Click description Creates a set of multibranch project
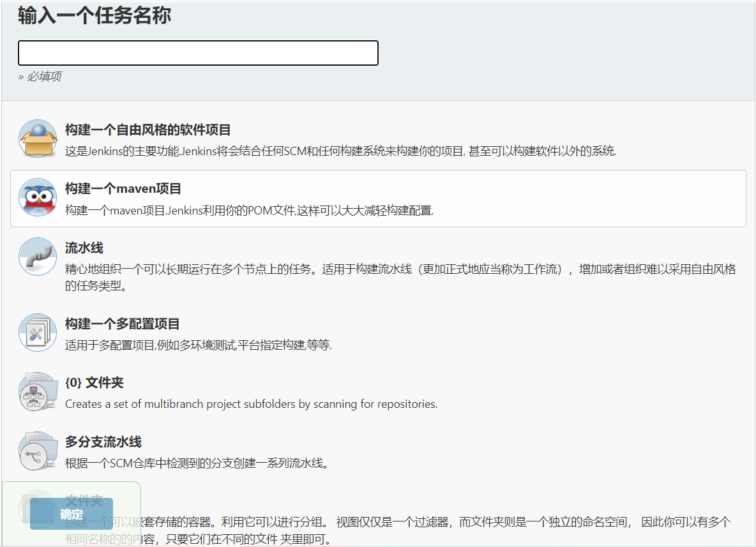 (251, 404)
